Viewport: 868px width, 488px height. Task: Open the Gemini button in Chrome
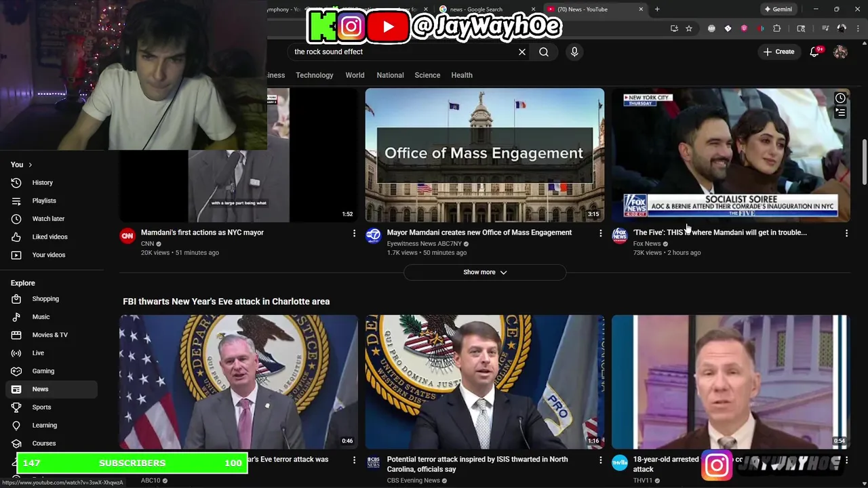778,9
